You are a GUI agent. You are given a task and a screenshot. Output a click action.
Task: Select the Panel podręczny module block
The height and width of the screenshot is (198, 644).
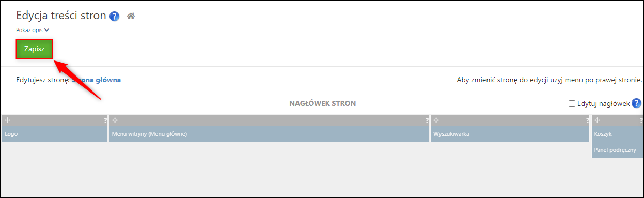click(x=617, y=150)
